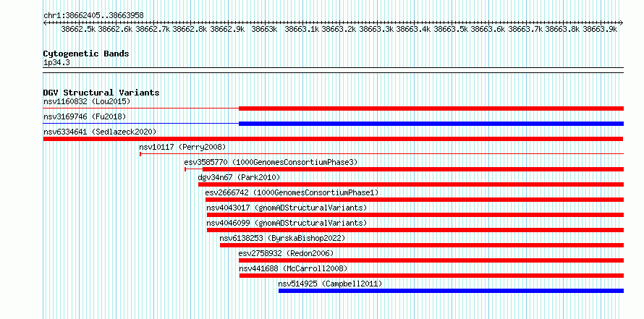Image resolution: width=644 pixels, height=319 pixels.
Task: Click the thin red segment of nsv1160832
Action: point(141,109)
